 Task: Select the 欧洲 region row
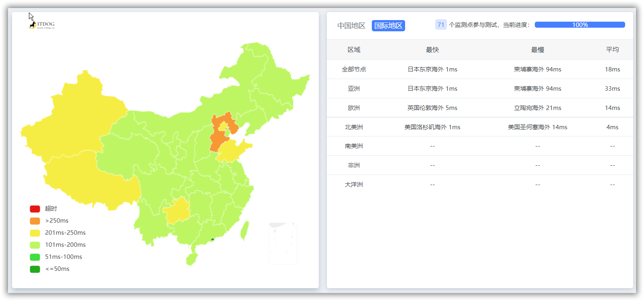click(x=354, y=108)
